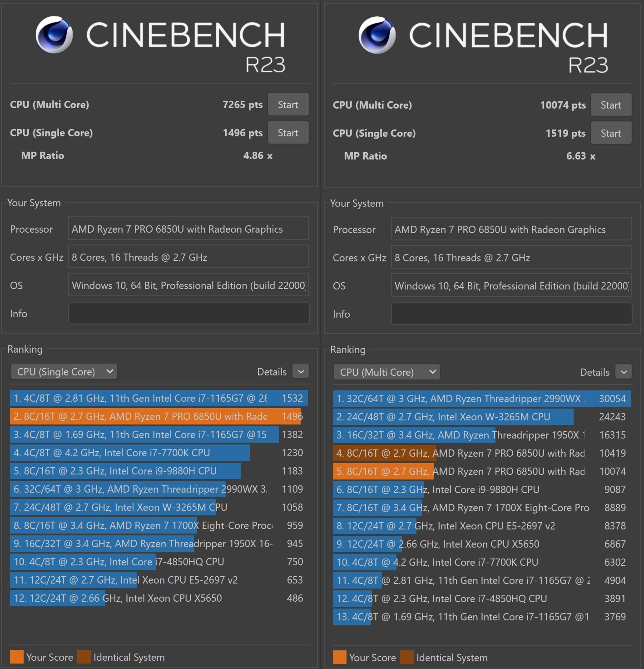Click the 1519 pts Single Core score

click(x=565, y=133)
